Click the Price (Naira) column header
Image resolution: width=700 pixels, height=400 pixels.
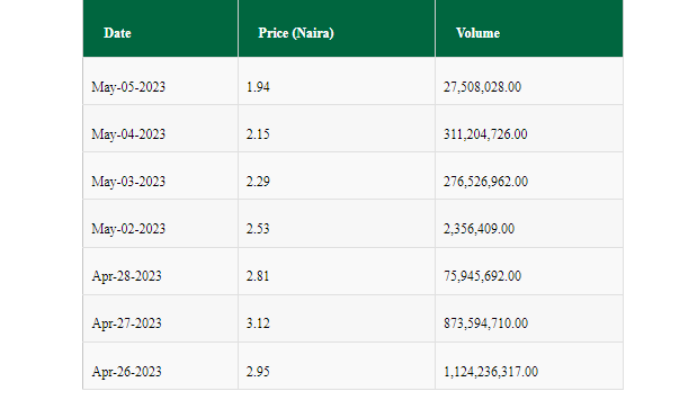[295, 33]
